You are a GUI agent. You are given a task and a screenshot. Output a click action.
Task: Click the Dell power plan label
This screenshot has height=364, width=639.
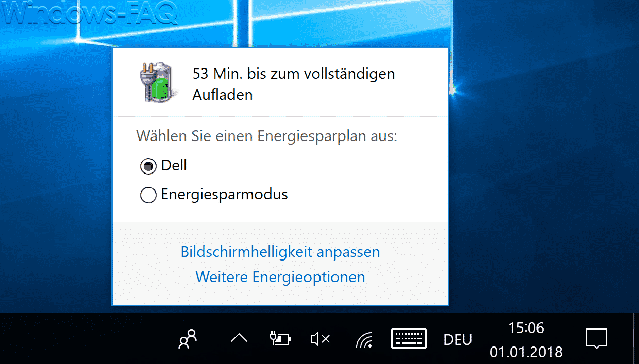tap(174, 165)
